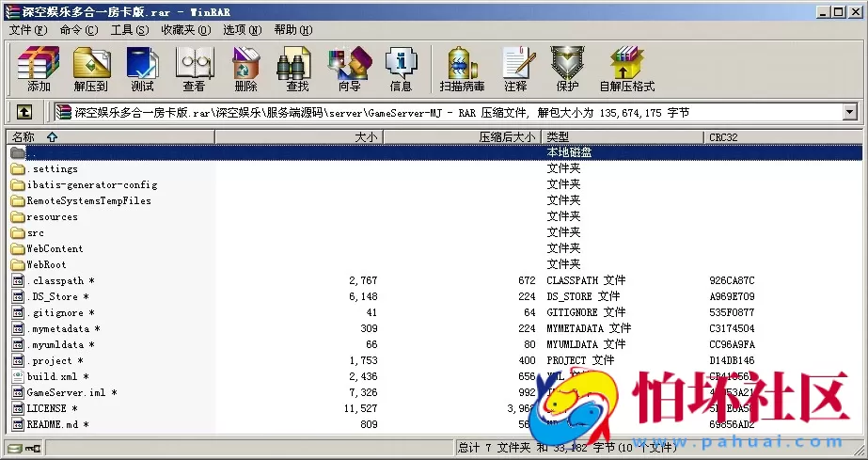
Task: Click the WebContent folder icon
Action: (18, 248)
